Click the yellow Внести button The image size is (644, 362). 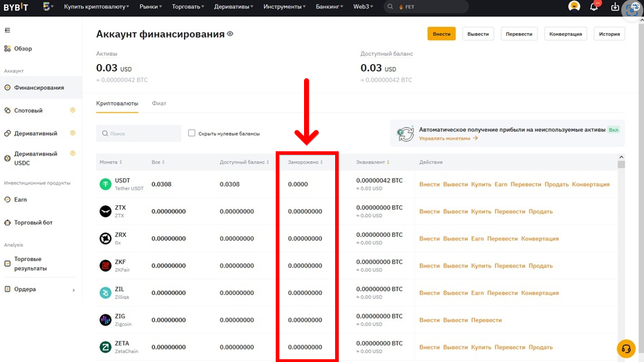coord(442,34)
